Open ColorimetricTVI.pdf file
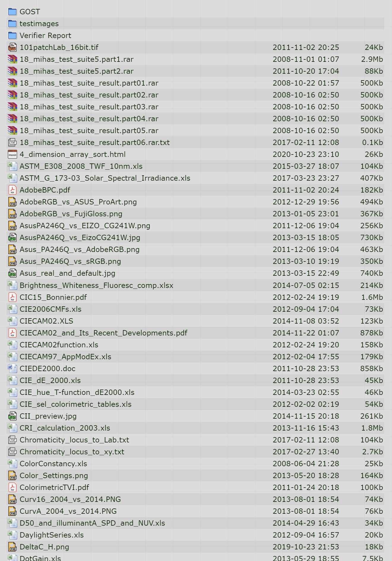 tap(54, 487)
